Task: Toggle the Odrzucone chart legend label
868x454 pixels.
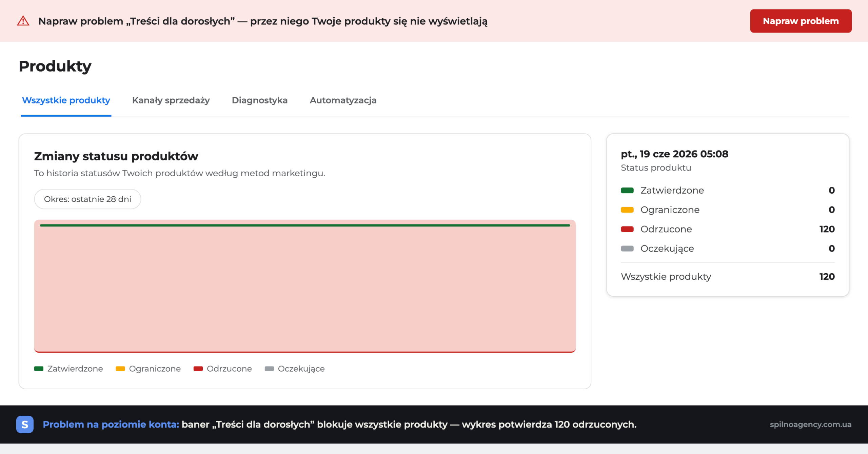Action: (x=229, y=369)
